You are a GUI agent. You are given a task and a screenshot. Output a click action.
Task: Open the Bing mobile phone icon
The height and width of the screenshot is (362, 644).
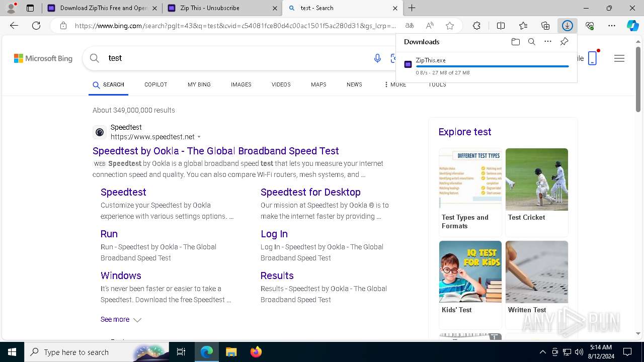(x=593, y=58)
